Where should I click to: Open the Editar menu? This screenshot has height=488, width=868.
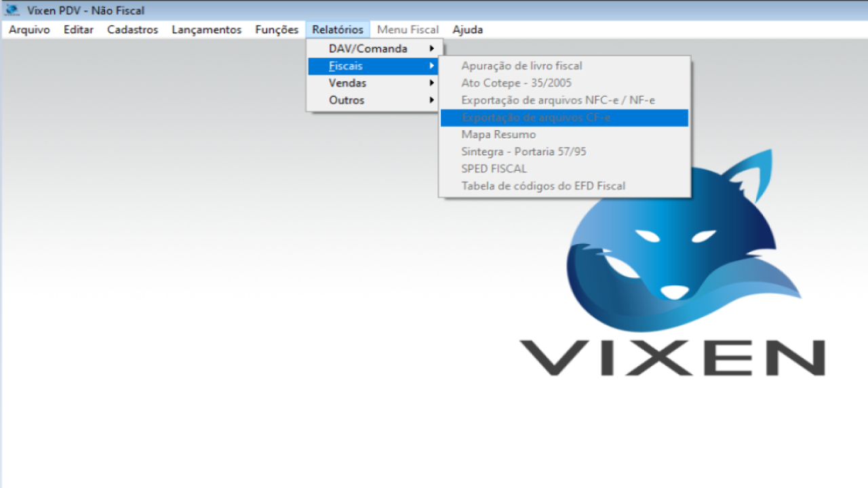[79, 30]
